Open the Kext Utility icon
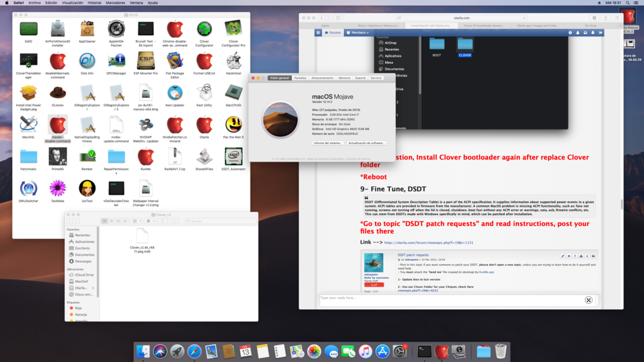644x362 pixels. (x=204, y=93)
